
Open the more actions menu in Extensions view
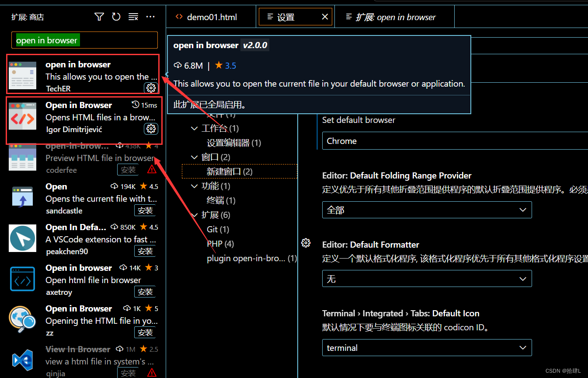pyautogui.click(x=150, y=16)
